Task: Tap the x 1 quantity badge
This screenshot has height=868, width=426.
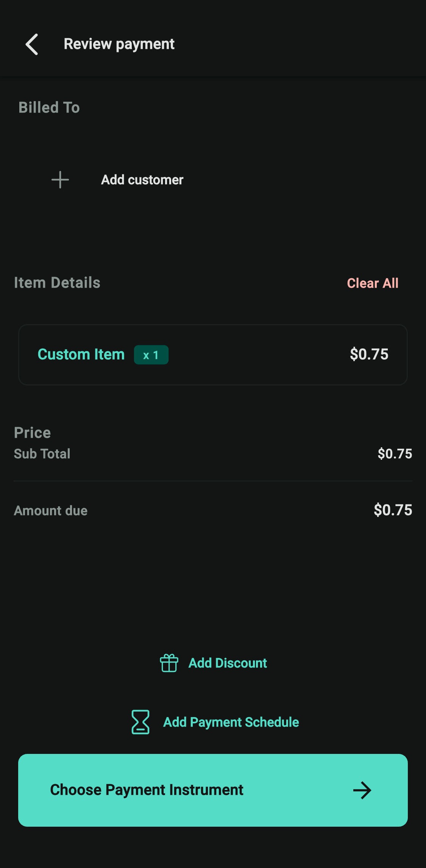Action: point(151,355)
